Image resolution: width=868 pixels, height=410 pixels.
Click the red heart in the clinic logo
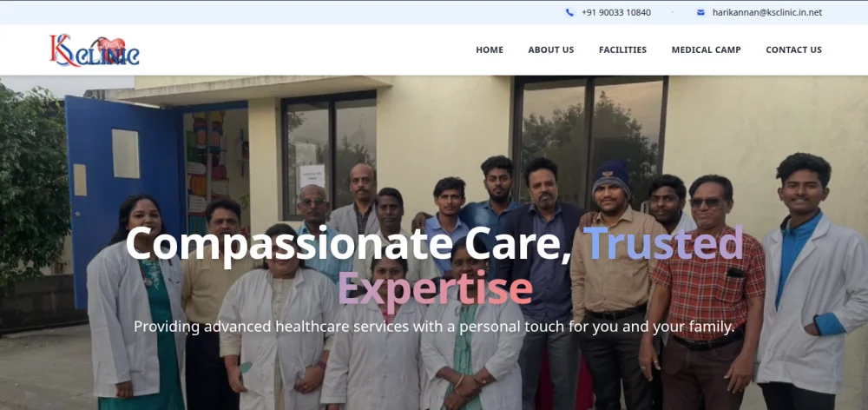coord(111,48)
